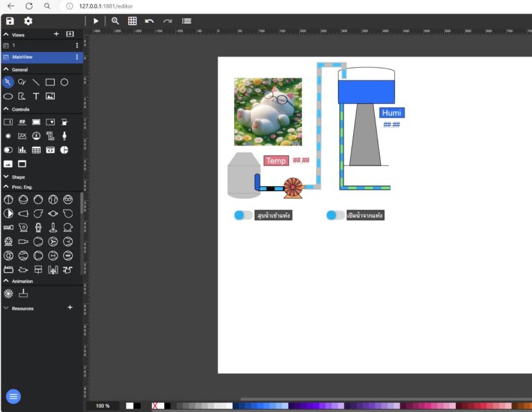Launch the runtime with the play icon
This screenshot has height=412, width=532.
(x=96, y=21)
